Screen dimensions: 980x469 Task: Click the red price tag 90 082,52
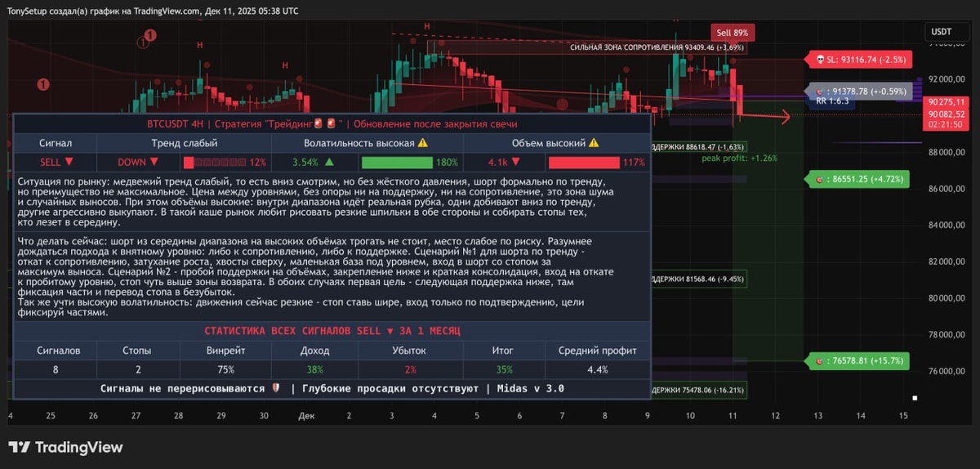coord(947,114)
